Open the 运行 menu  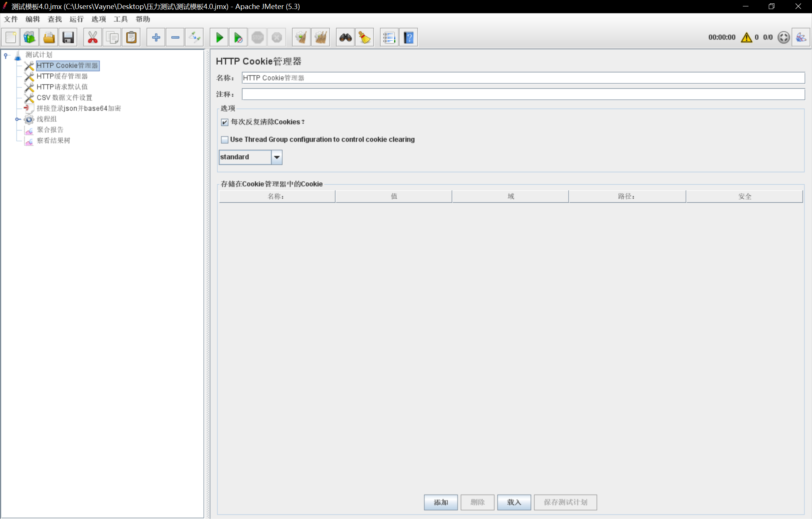[x=76, y=19]
